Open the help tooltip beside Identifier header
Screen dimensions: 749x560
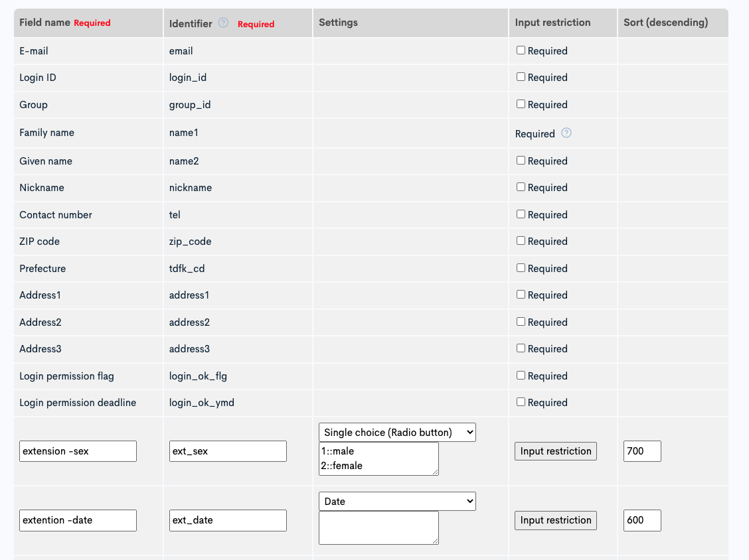click(x=222, y=22)
